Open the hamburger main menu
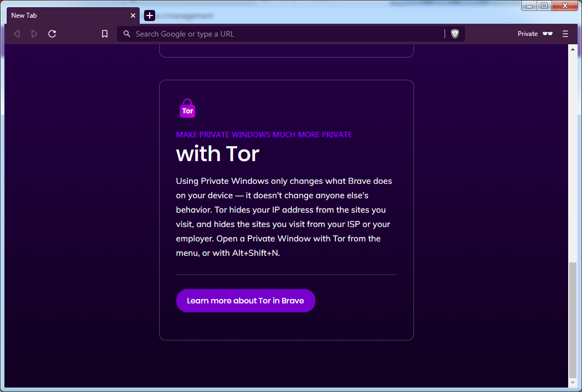 [x=565, y=34]
